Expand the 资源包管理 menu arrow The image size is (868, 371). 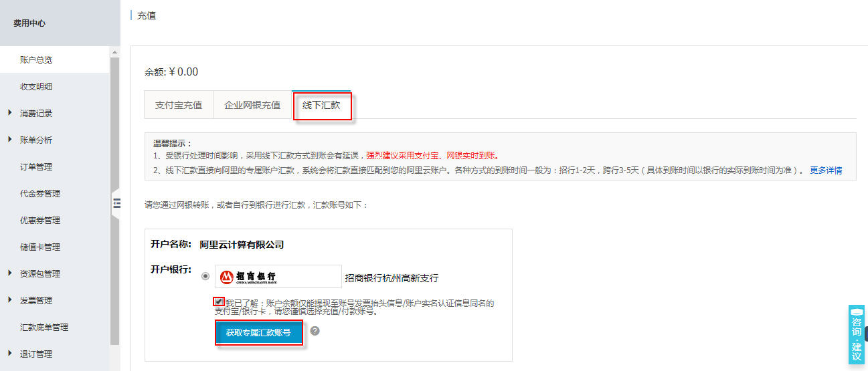pyautogui.click(x=10, y=273)
